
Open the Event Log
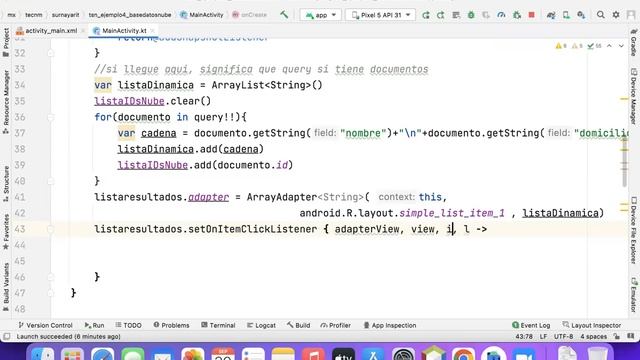click(x=531, y=325)
